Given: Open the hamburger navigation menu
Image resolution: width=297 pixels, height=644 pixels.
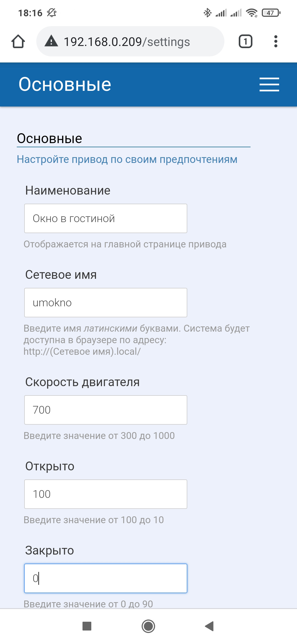Looking at the screenshot, I should tap(269, 84).
